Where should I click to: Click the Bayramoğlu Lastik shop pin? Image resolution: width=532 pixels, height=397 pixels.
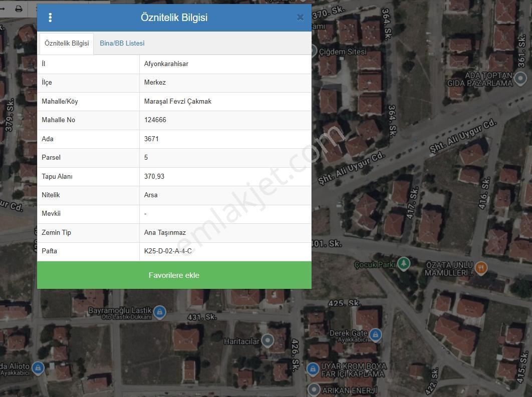160,312
